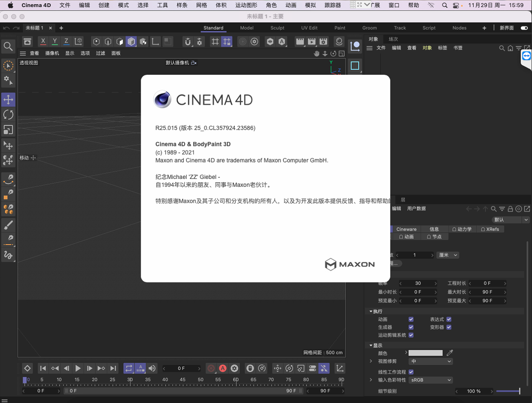The width and height of the screenshot is (532, 403).
Task: Select the Move tool in the left toolbar
Action: coord(8,99)
